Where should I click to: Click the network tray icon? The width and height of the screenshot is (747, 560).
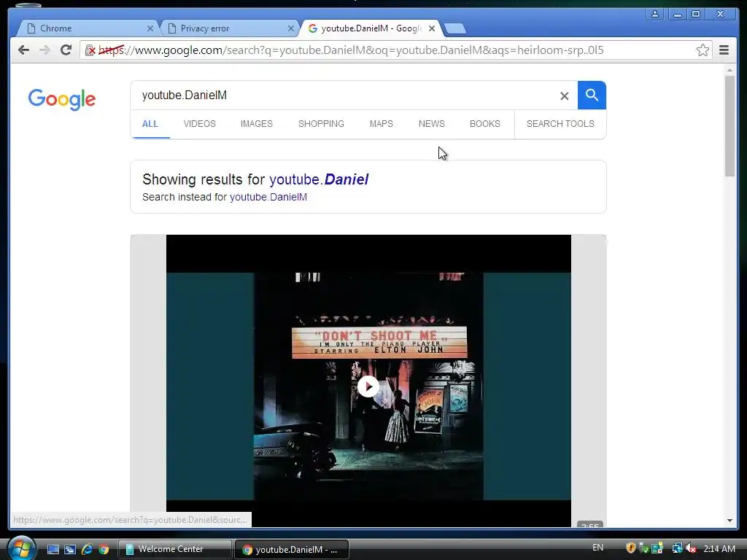(x=676, y=548)
